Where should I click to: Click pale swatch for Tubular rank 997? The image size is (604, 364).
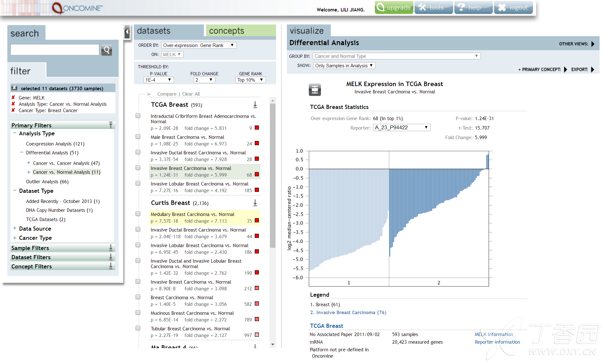click(257, 335)
